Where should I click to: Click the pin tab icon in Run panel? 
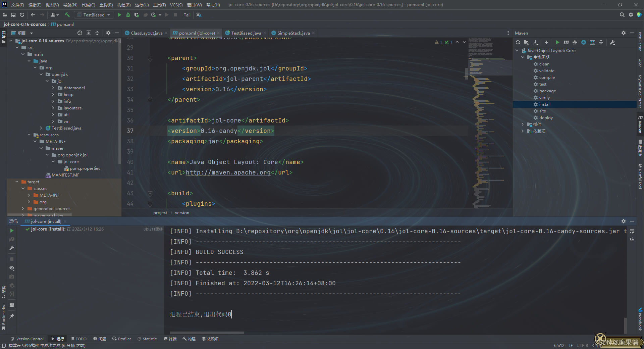[12, 316]
